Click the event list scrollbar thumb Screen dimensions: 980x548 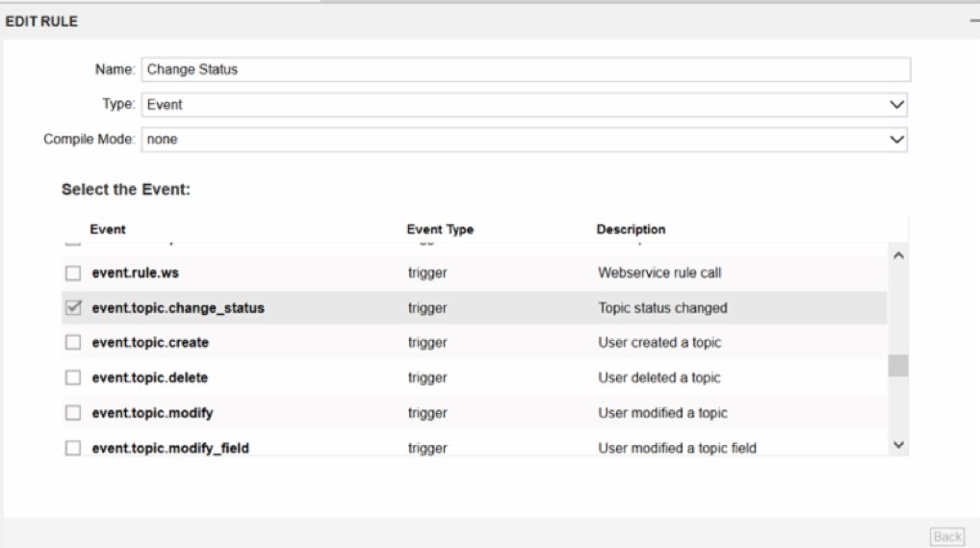[x=899, y=366]
